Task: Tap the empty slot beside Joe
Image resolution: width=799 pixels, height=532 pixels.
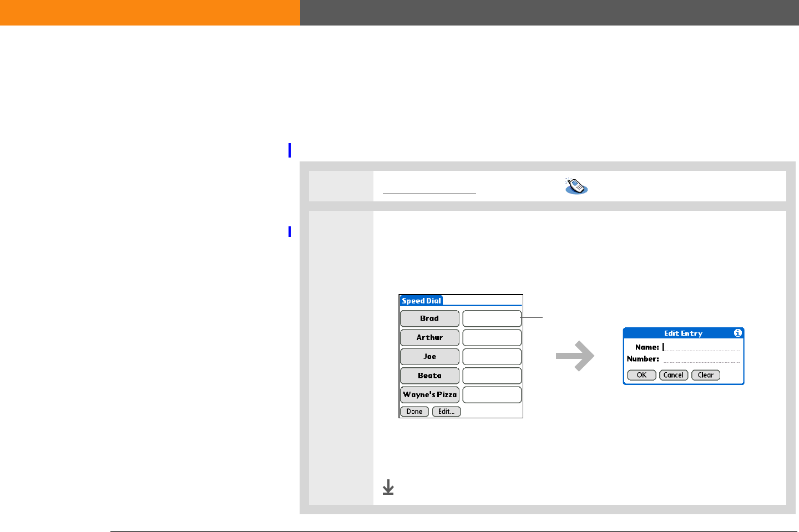Action: tap(492, 357)
